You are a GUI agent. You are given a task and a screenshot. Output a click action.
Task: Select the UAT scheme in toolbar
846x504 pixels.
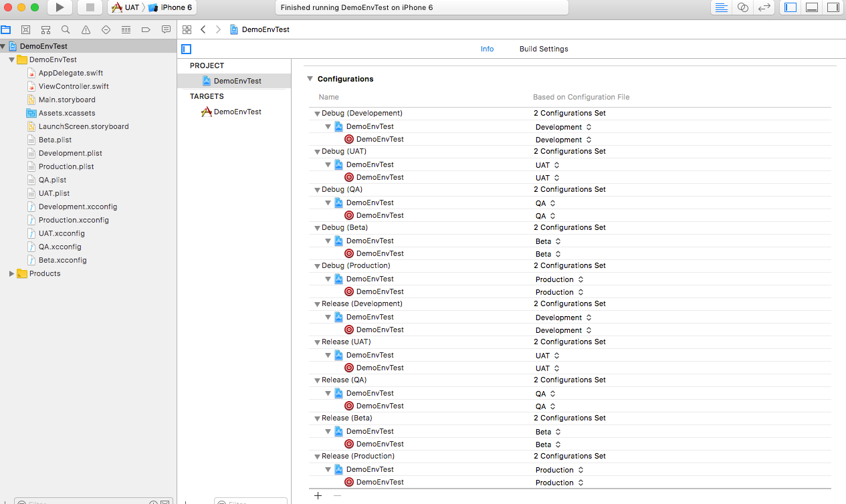coord(125,7)
